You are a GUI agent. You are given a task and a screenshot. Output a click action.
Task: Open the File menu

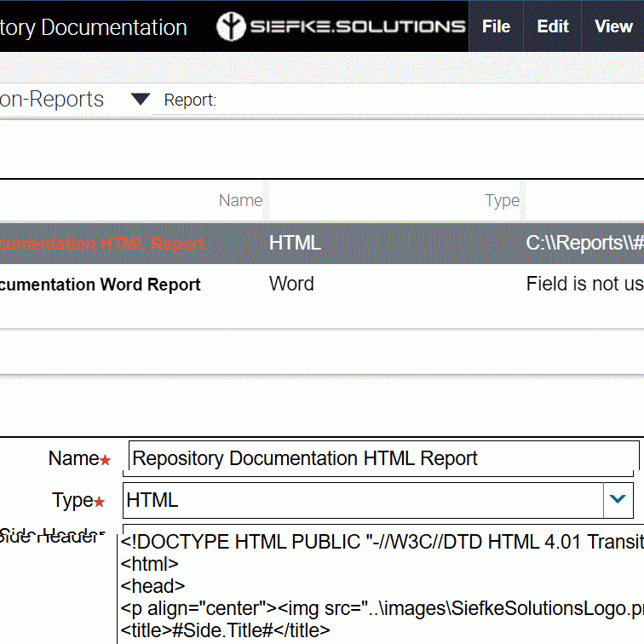(x=496, y=26)
